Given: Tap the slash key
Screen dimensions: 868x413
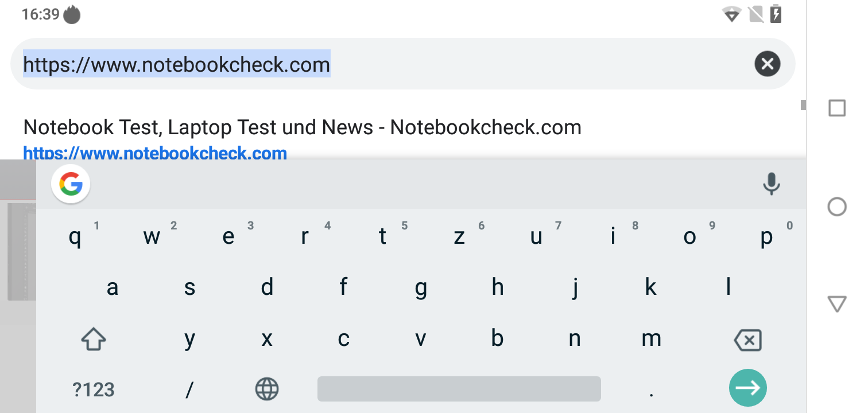Looking at the screenshot, I should coord(189,390).
